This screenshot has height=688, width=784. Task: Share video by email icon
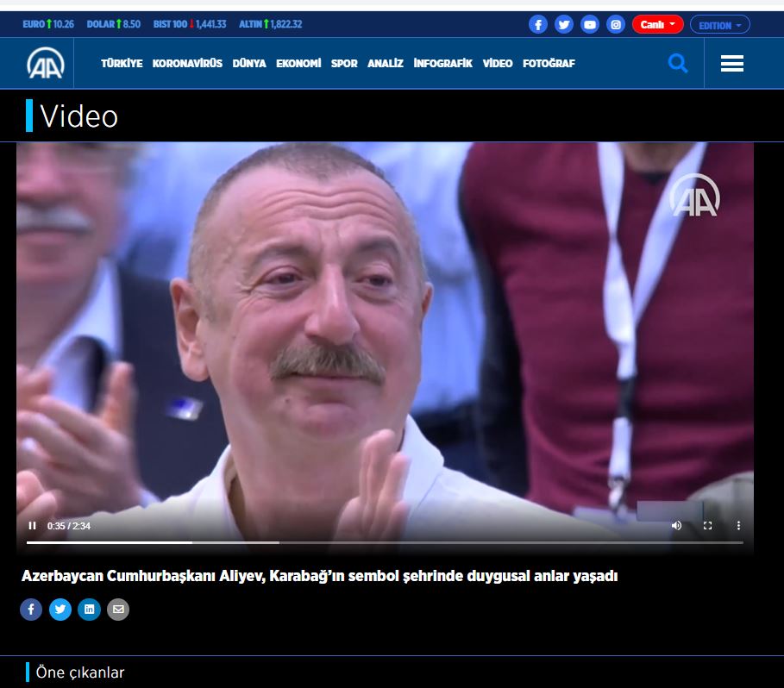point(118,610)
